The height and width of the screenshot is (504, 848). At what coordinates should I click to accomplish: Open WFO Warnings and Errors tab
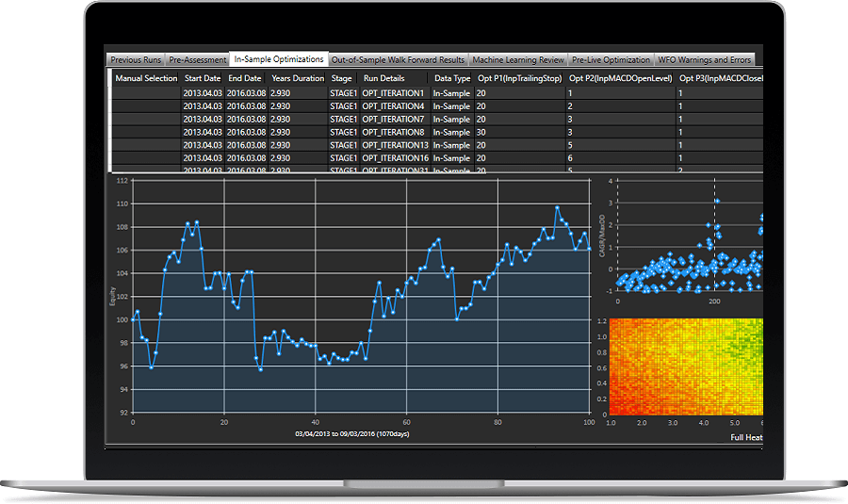[704, 60]
